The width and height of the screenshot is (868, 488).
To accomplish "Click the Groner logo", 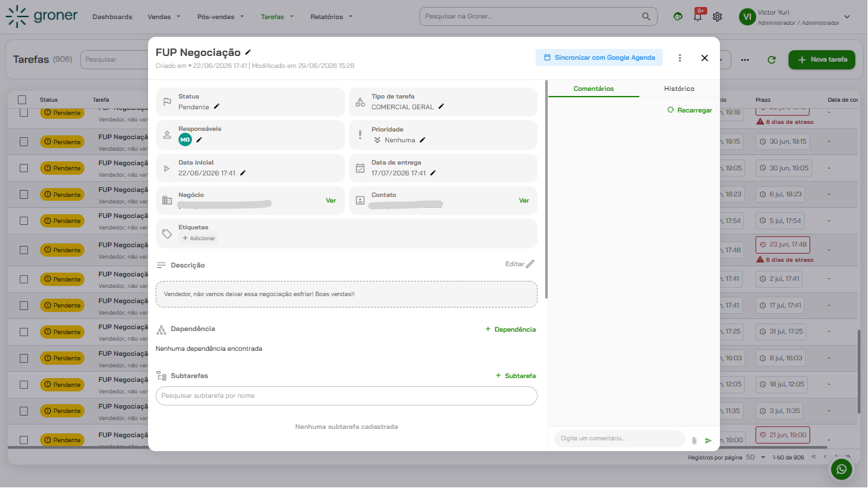I will (x=41, y=17).
